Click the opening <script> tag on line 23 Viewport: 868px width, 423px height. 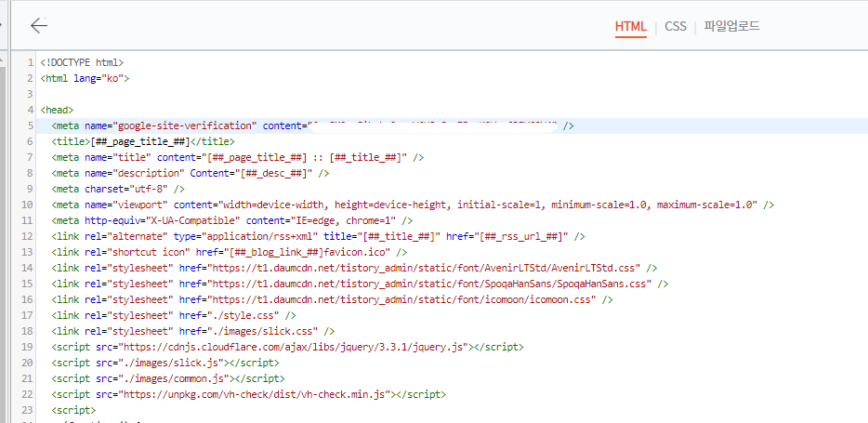pyautogui.click(x=73, y=411)
